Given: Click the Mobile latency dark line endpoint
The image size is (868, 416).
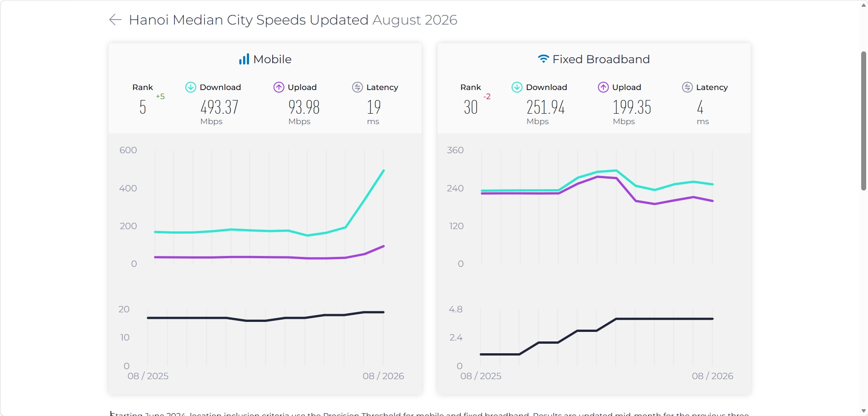Looking at the screenshot, I should click(384, 312).
